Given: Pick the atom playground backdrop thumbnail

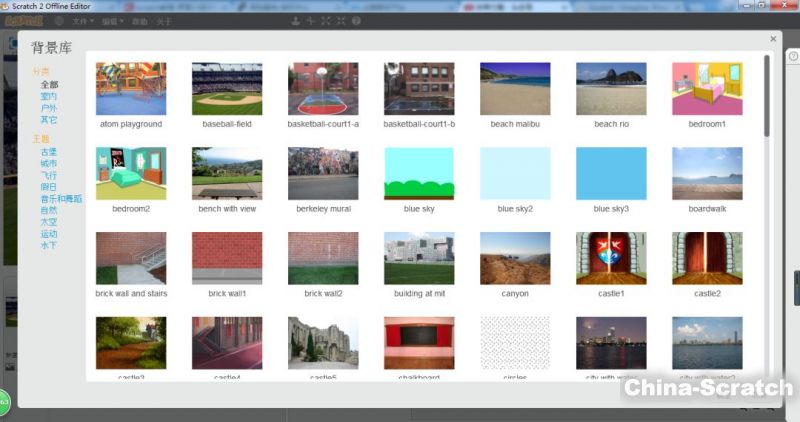Looking at the screenshot, I should [x=131, y=89].
